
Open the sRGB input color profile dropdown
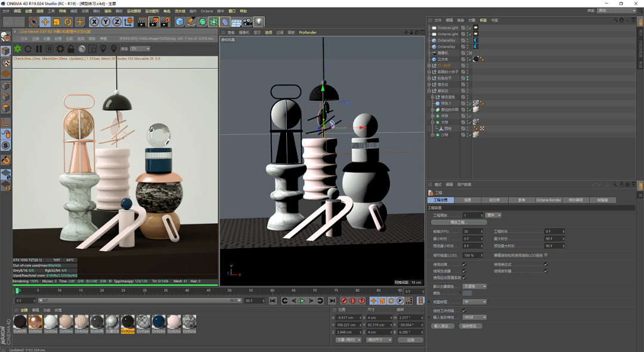pos(475,317)
